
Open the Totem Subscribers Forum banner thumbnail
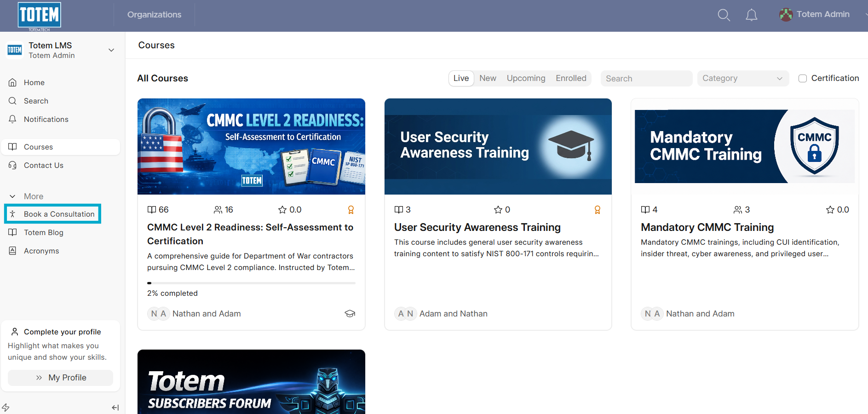(x=251, y=382)
